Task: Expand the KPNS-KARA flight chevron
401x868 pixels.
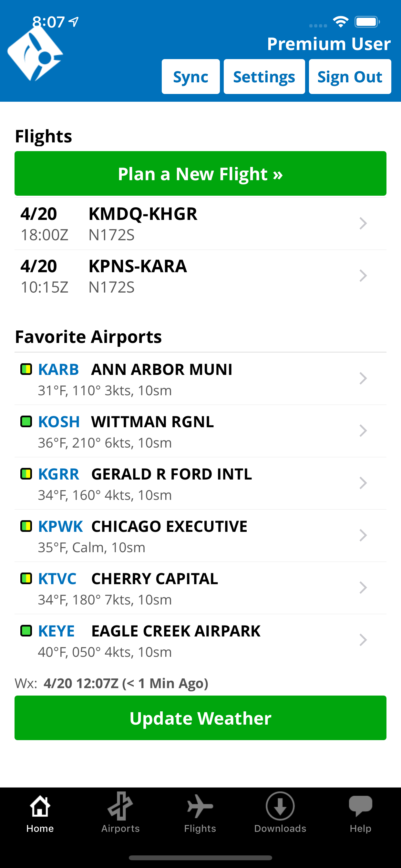Action: pos(363,276)
